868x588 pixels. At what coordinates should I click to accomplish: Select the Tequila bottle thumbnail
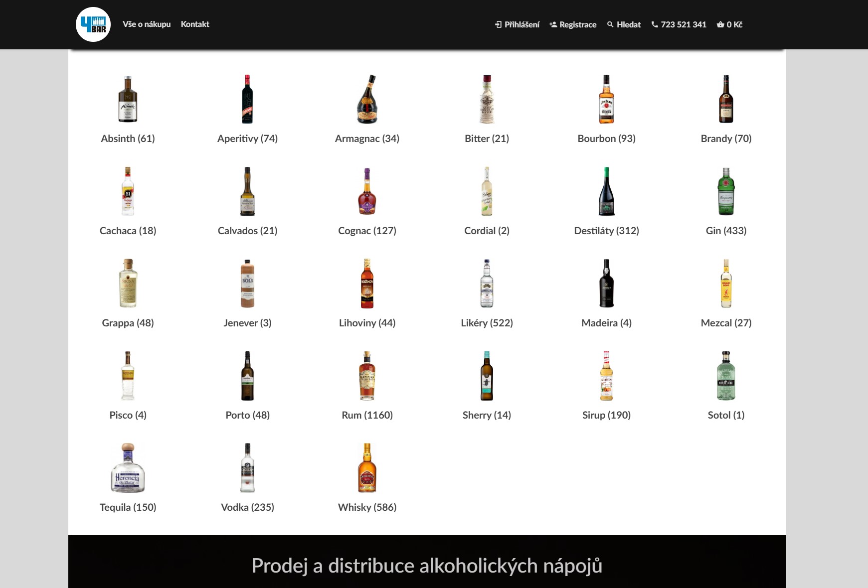click(128, 468)
